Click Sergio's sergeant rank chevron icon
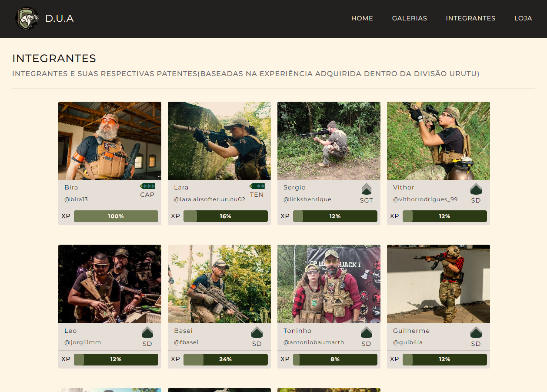Screen dimensions: 547x392 [x=367, y=189]
